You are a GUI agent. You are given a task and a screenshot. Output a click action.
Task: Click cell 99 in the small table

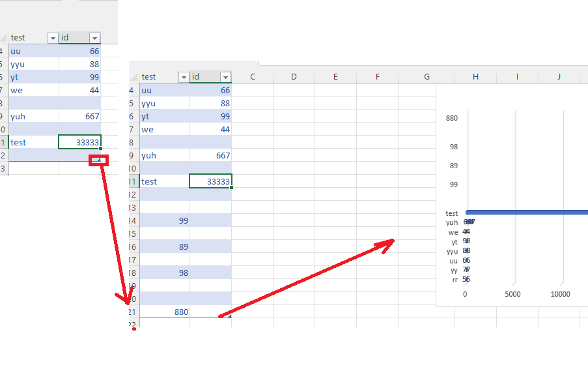coord(79,78)
